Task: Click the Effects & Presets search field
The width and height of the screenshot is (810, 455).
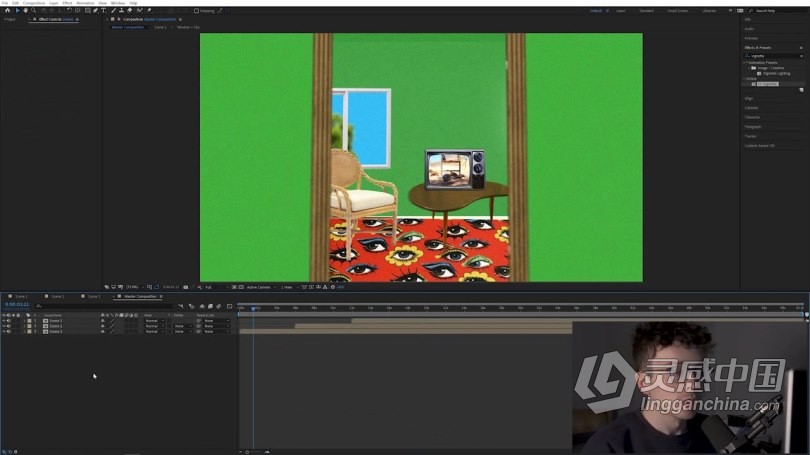Action: click(x=773, y=56)
